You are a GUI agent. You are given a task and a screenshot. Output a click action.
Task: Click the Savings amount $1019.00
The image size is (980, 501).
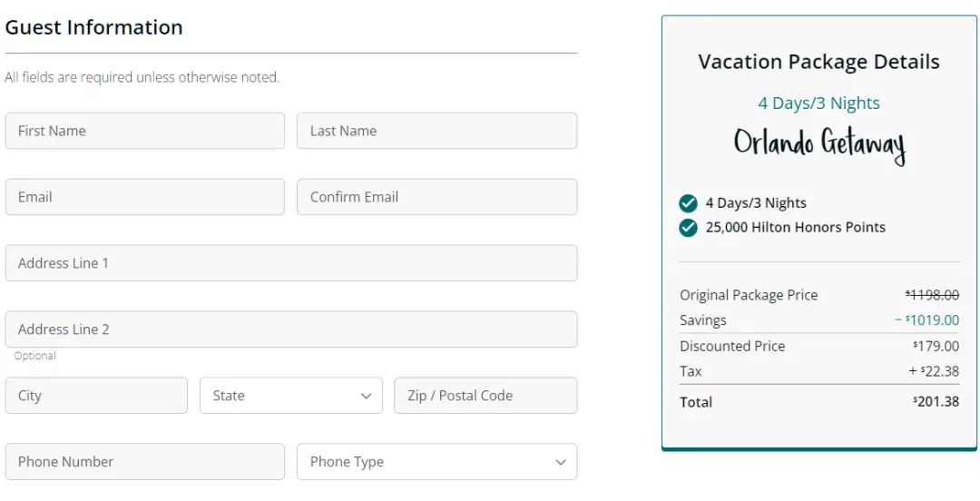coord(927,320)
